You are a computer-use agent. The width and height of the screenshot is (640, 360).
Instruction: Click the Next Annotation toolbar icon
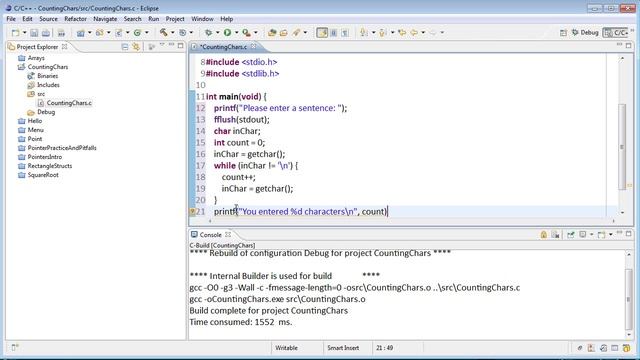pyautogui.click(x=364, y=33)
